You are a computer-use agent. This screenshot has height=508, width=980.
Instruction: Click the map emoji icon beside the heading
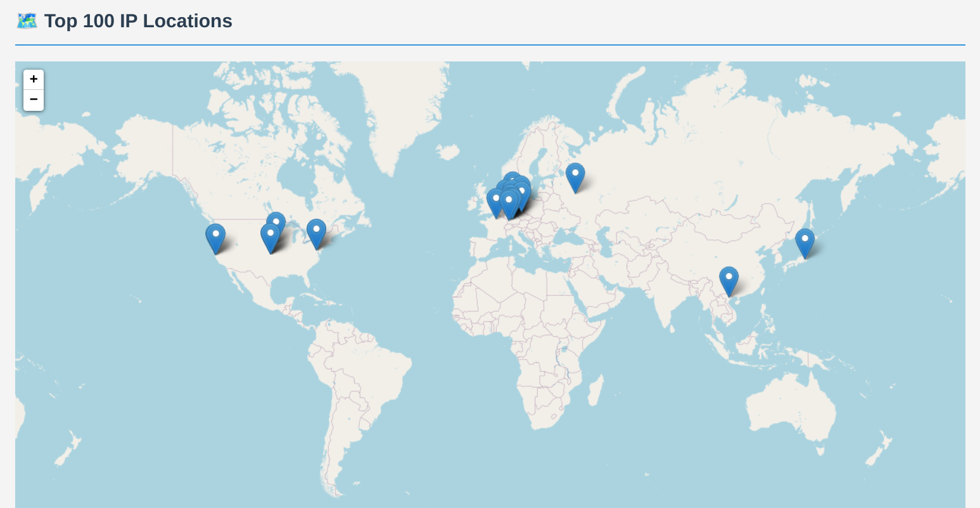(27, 21)
